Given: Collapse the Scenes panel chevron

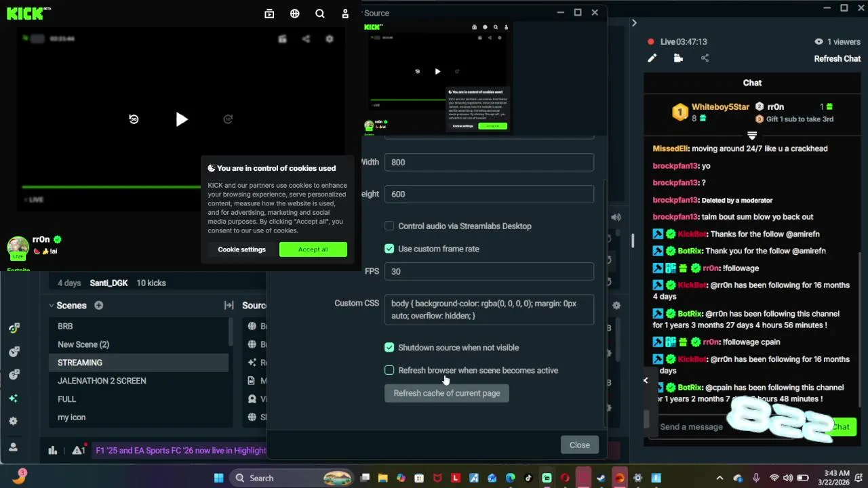Looking at the screenshot, I should coord(52,306).
